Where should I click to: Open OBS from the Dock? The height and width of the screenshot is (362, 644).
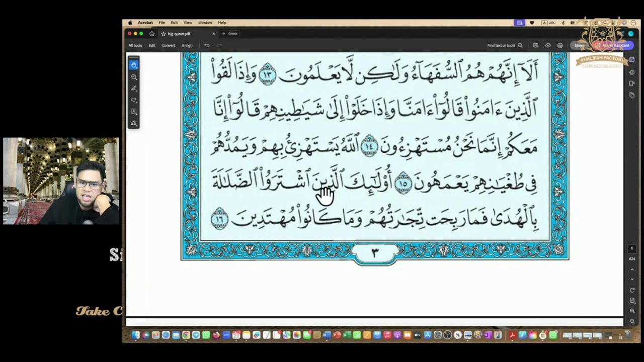coord(448,335)
